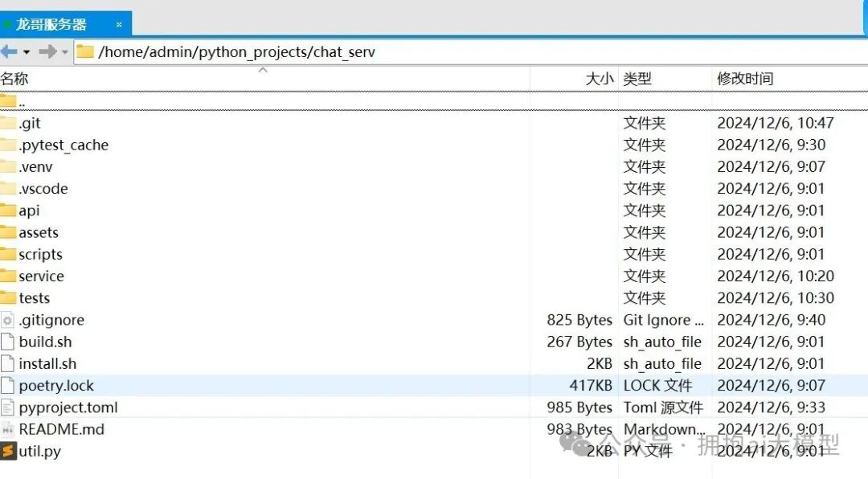This screenshot has height=479, width=868.
Task: Select the scripts folder name
Action: click(40, 255)
